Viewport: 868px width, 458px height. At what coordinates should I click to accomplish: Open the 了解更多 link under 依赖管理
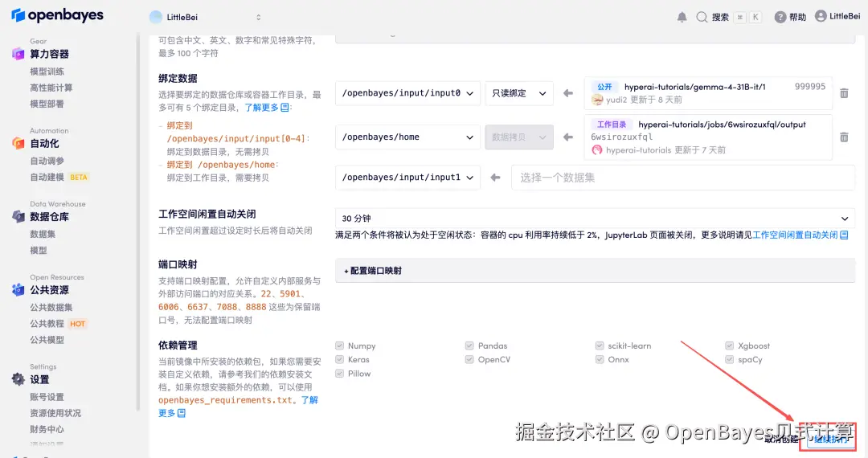click(x=238, y=406)
